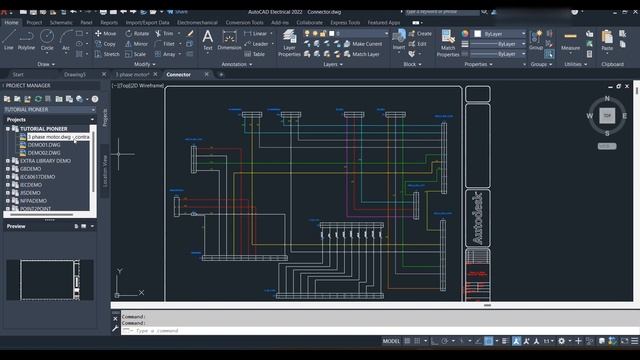
Task: Click the Match Properties tool
Action: point(448,42)
